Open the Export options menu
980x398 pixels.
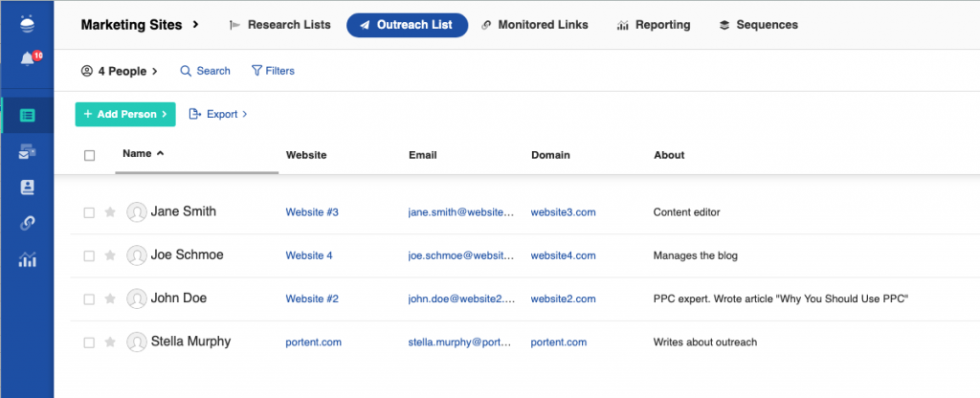click(218, 115)
